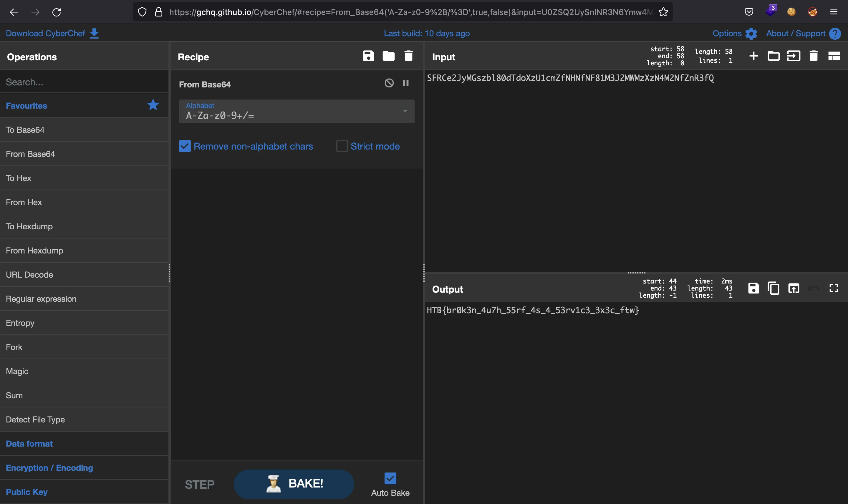Screen dimensions: 848x504
Task: Bookmark this page with star icon
Action: 663,12
